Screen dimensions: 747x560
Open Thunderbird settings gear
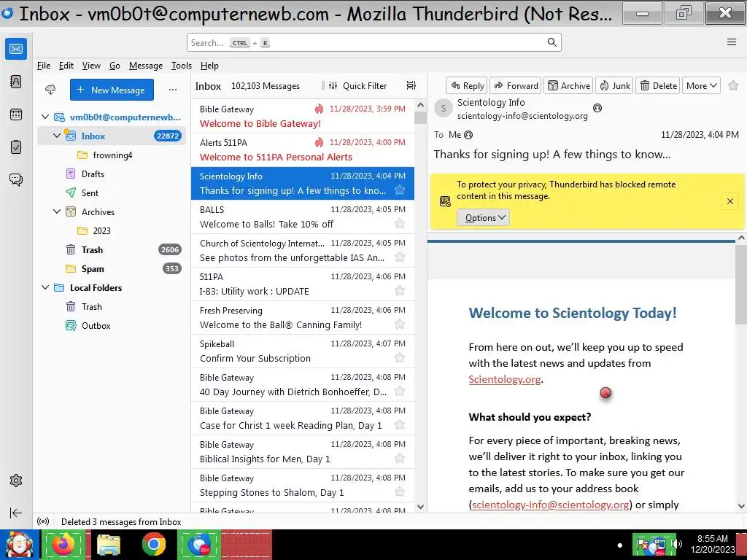point(16,481)
